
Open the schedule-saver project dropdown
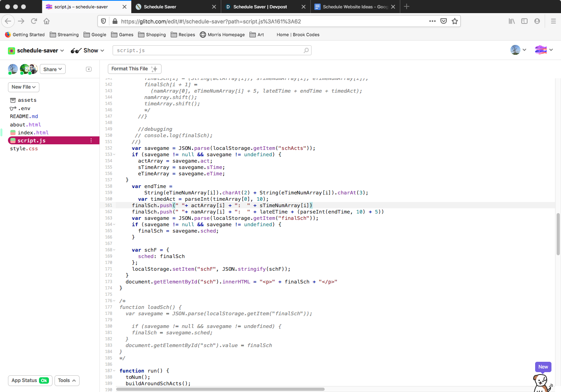point(36,50)
